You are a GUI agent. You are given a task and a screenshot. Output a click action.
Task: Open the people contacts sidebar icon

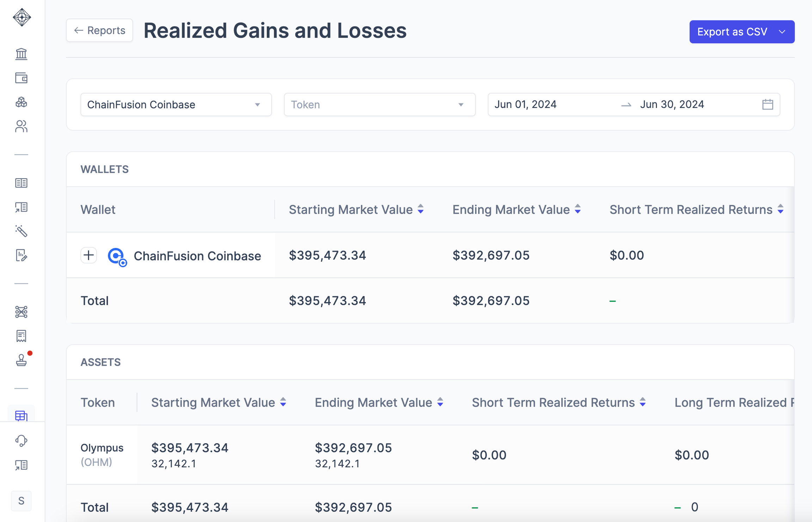click(x=21, y=126)
